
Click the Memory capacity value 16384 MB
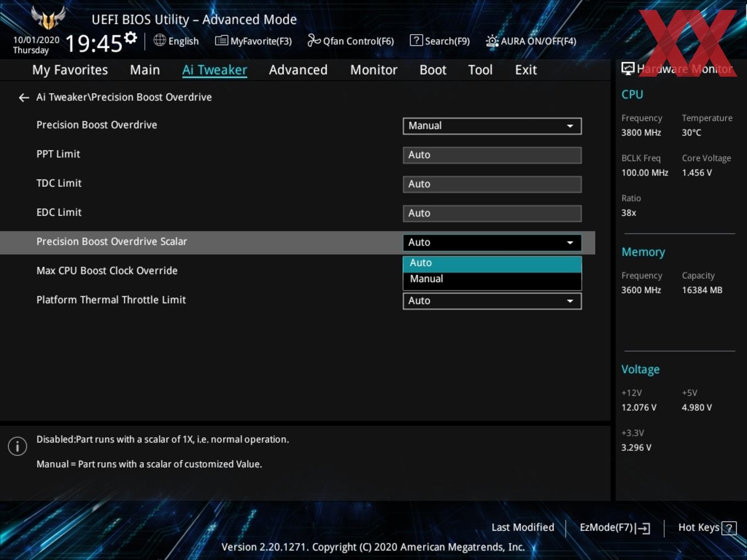[702, 290]
